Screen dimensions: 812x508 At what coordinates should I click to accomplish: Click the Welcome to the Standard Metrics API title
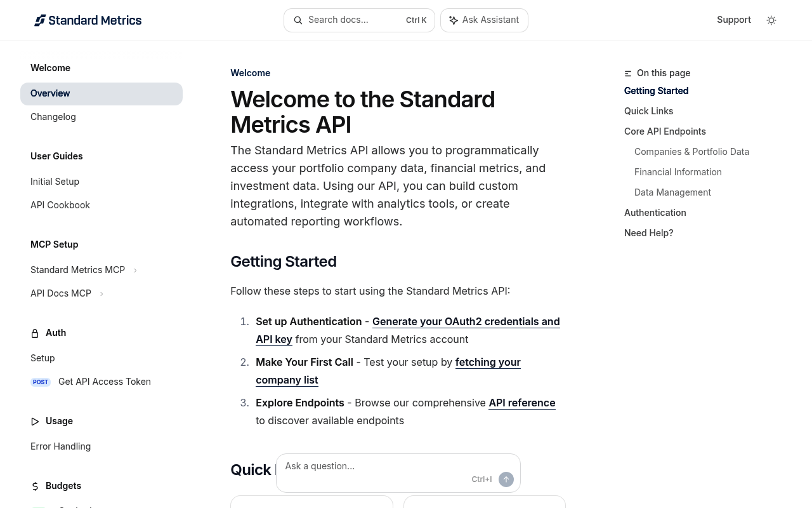[363, 112]
